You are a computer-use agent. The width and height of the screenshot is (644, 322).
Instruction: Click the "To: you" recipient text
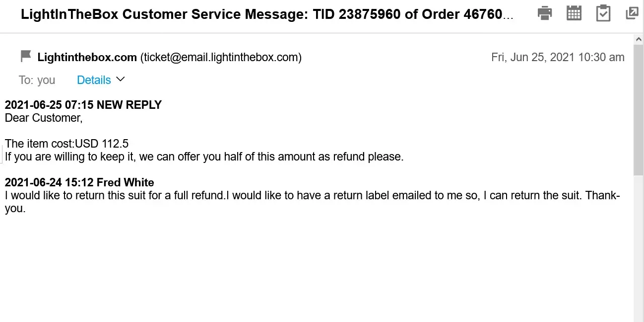pos(37,80)
